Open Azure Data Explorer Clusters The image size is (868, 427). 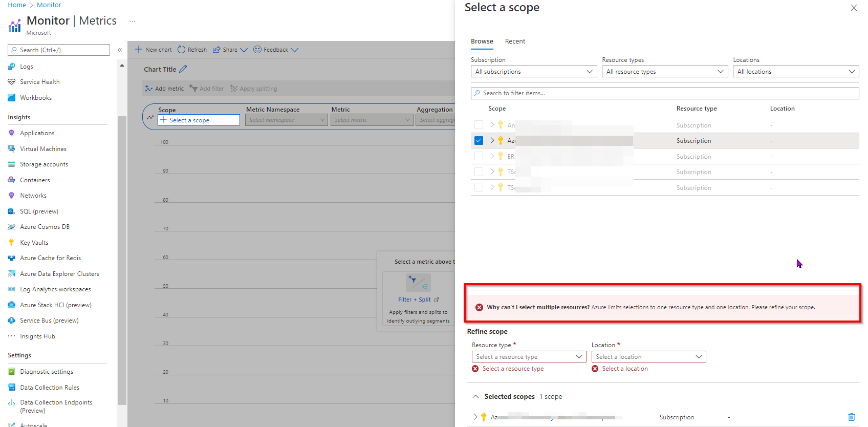tap(59, 274)
